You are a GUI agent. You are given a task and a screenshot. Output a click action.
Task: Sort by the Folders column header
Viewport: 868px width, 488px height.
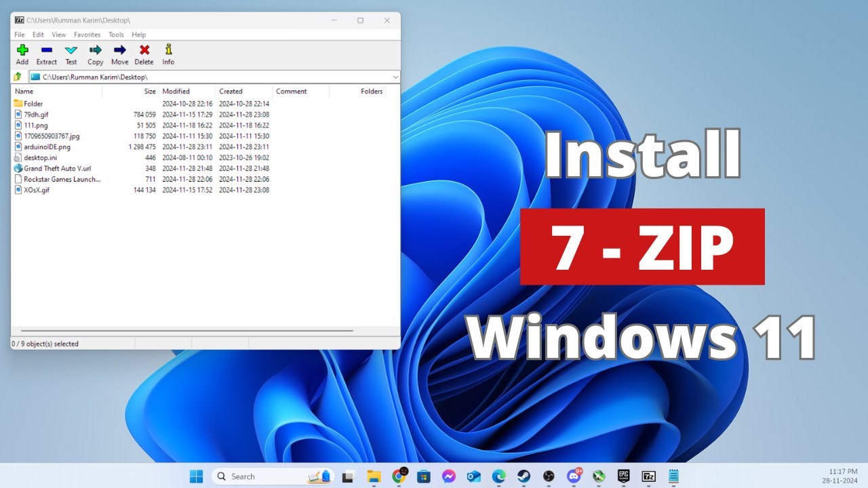[357, 91]
